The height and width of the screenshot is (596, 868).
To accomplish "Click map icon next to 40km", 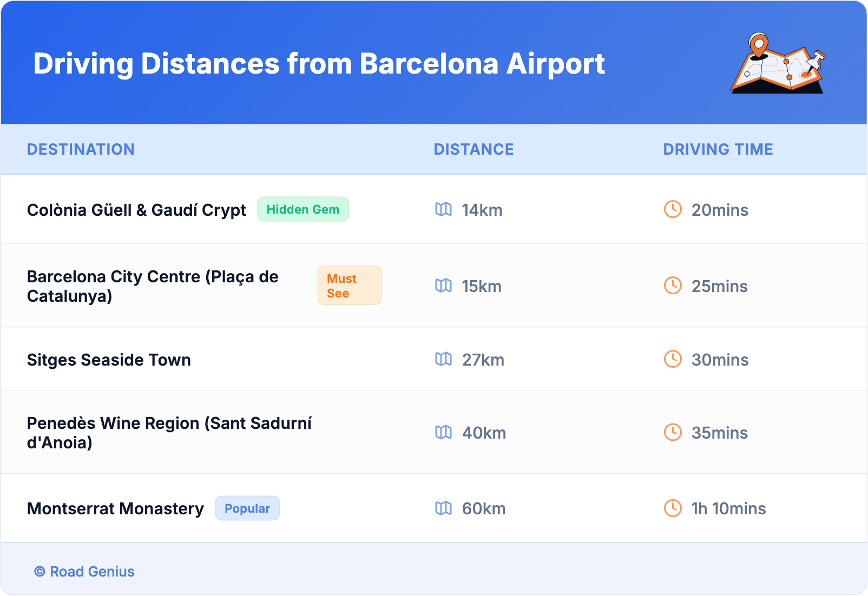I will tap(443, 432).
